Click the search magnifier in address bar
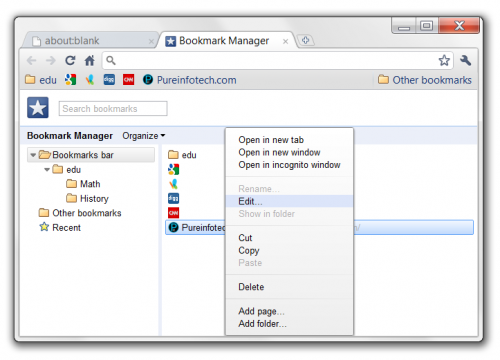This screenshot has height=360, width=500. point(111,60)
